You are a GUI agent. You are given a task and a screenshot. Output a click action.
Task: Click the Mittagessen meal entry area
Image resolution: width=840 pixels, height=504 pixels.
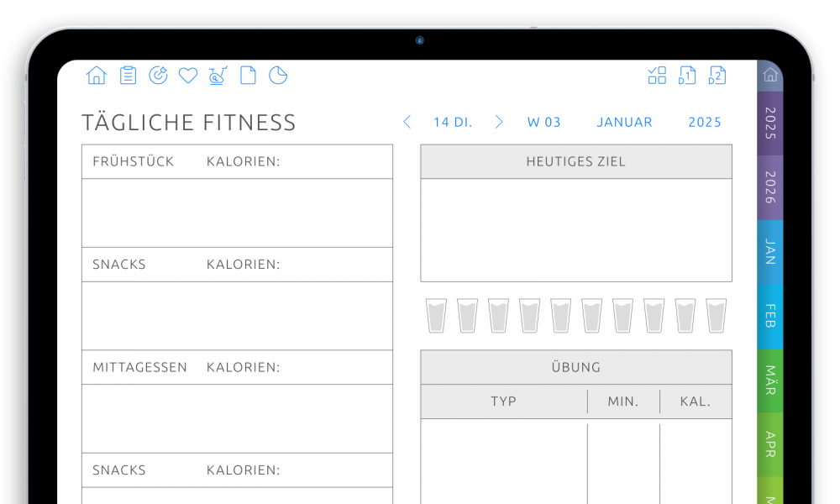click(238, 419)
